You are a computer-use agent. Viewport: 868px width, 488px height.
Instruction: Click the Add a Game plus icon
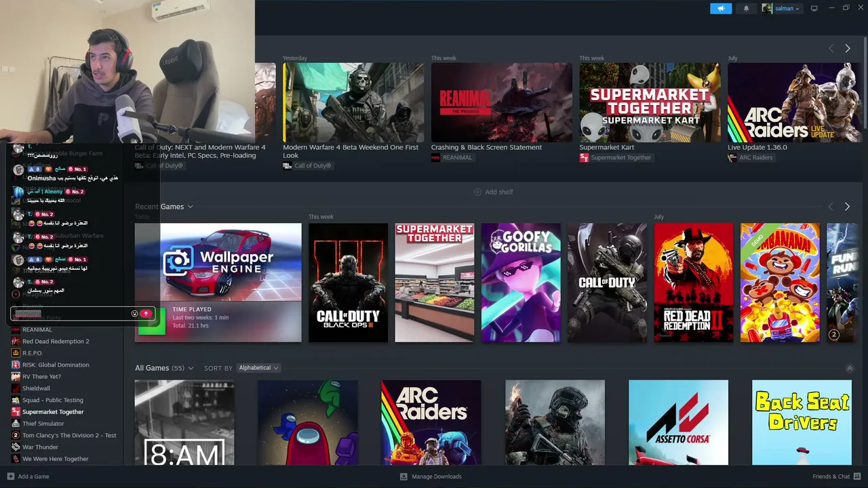click(x=11, y=476)
